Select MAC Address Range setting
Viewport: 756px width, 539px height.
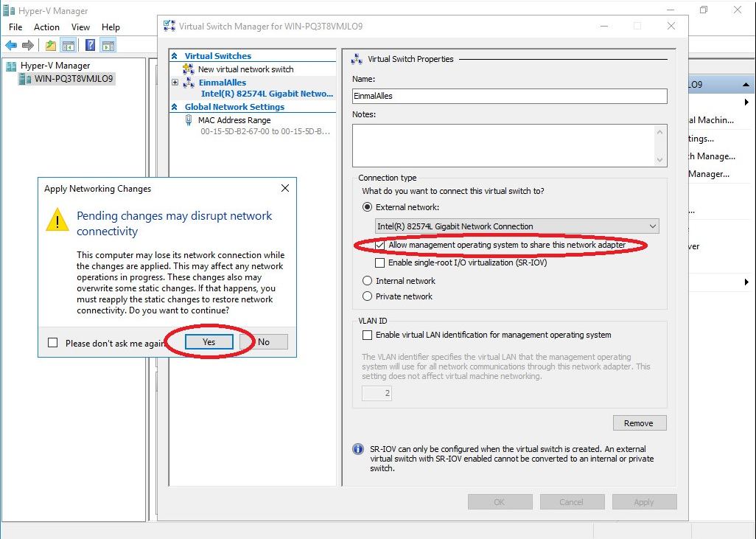pyautogui.click(x=234, y=120)
